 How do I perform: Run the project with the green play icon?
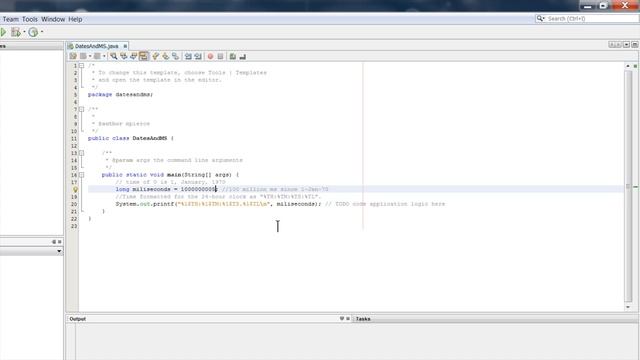pyautogui.click(x=3, y=32)
